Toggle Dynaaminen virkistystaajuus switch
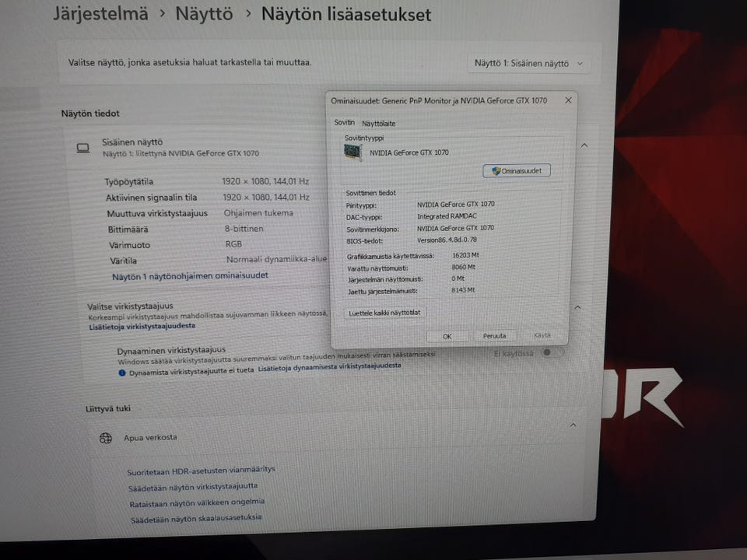This screenshot has width=747, height=560. pos(552,352)
